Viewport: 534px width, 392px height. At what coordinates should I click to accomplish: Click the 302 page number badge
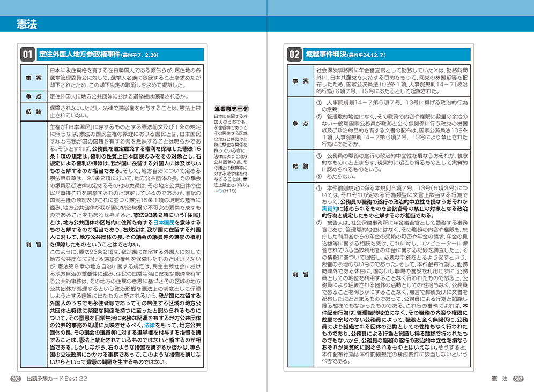[x=17, y=379]
